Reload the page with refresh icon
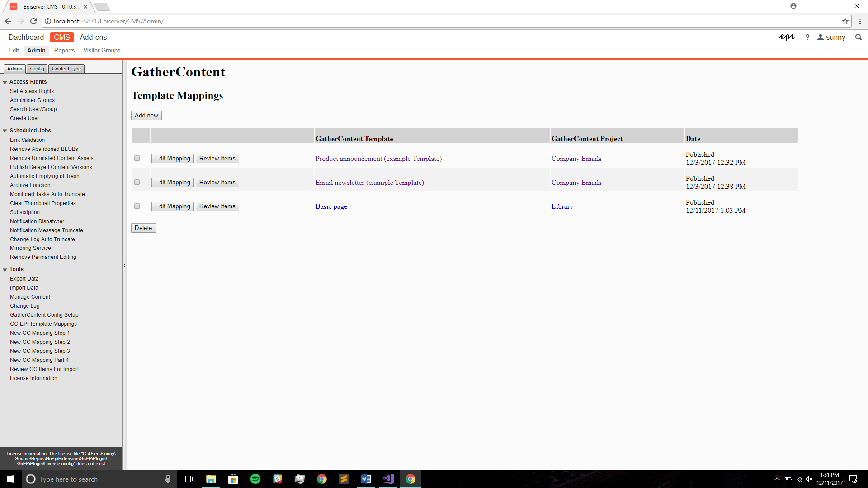868x488 pixels. pos(33,21)
